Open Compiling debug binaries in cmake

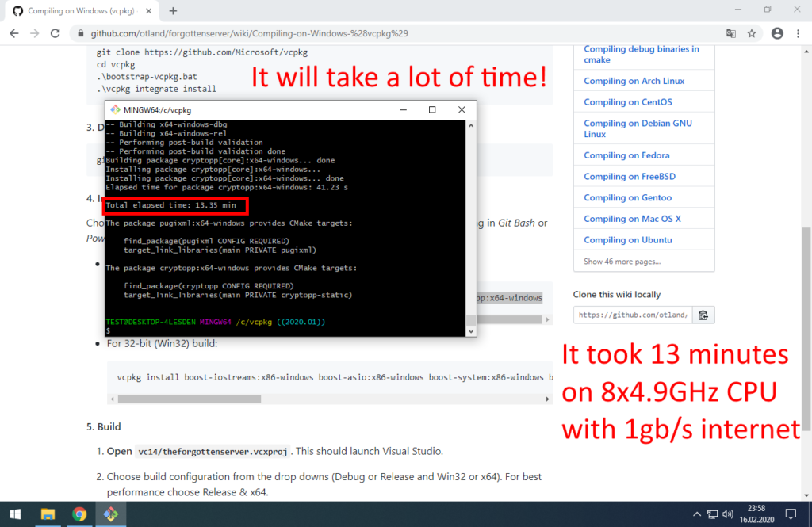(x=641, y=55)
